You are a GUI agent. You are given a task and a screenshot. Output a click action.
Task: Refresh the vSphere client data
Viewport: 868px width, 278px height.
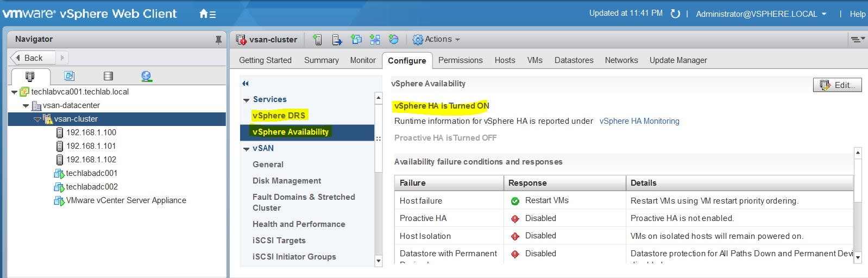[x=675, y=14]
